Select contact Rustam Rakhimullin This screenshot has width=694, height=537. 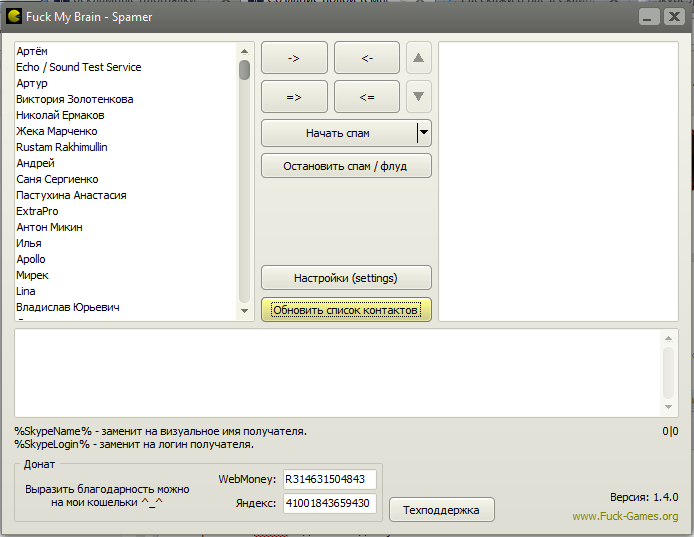coord(62,147)
